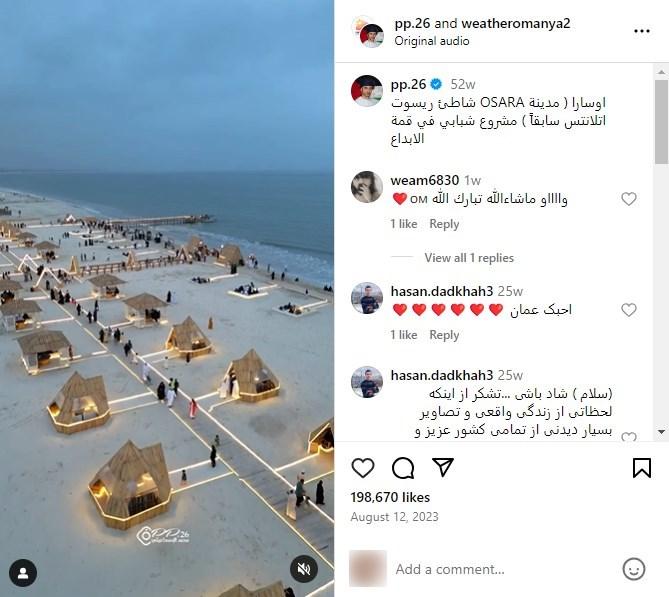Open comments via speech bubble icon
This screenshot has width=669, height=597.
403,468
